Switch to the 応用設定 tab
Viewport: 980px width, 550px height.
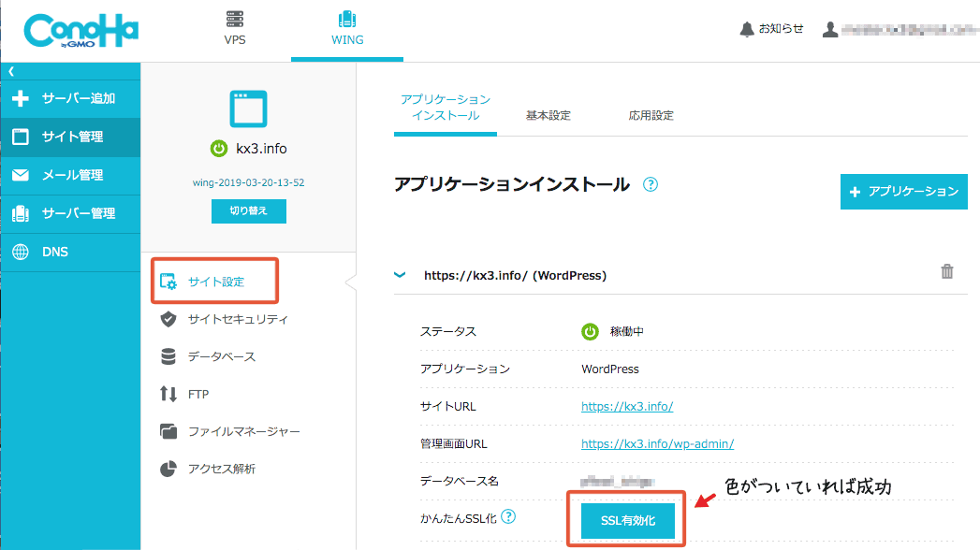651,115
